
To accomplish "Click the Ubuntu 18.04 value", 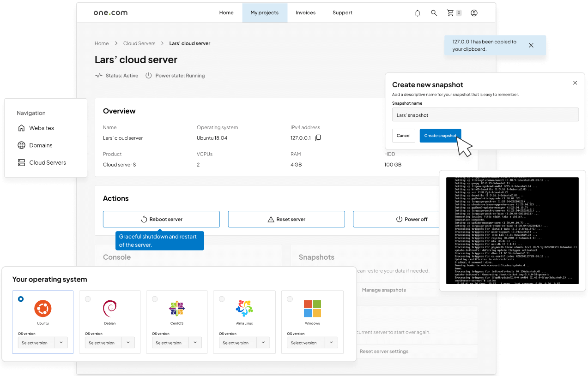I will 212,138.
